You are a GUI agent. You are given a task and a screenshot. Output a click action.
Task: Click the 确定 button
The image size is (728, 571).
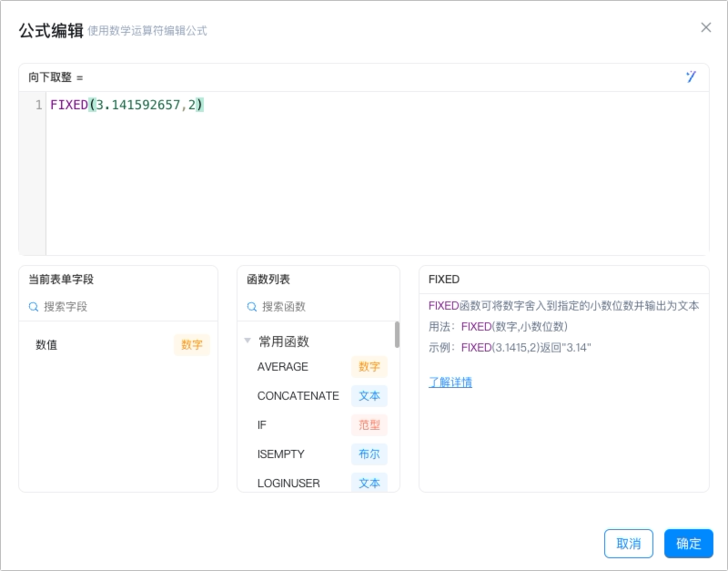[689, 544]
